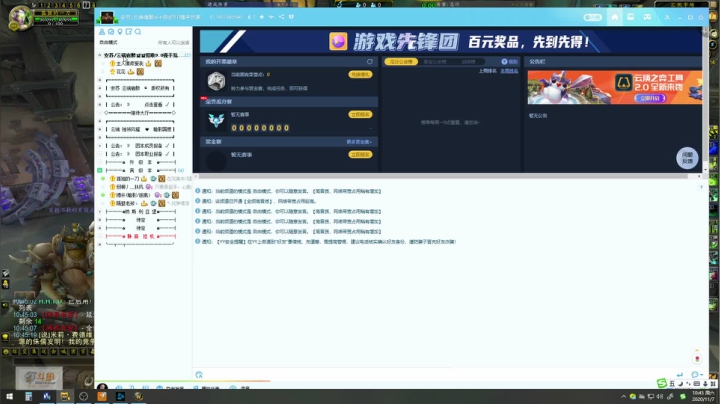Open the rules help link with question icon
Image resolution: width=720 pixels, height=404 pixels.
(x=509, y=62)
